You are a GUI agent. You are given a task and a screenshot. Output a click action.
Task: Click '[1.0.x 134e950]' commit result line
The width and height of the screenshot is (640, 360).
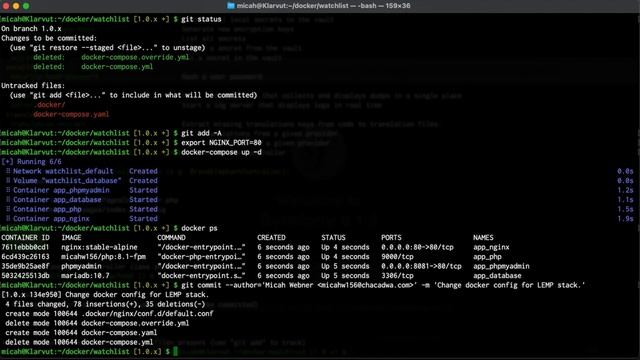tap(105, 295)
